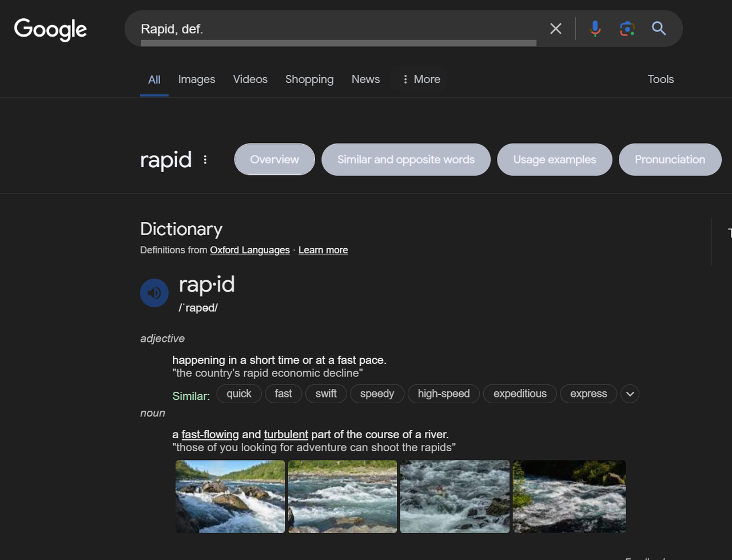The image size is (732, 560).
Task: Click the turbulent definition link
Action: 286,434
